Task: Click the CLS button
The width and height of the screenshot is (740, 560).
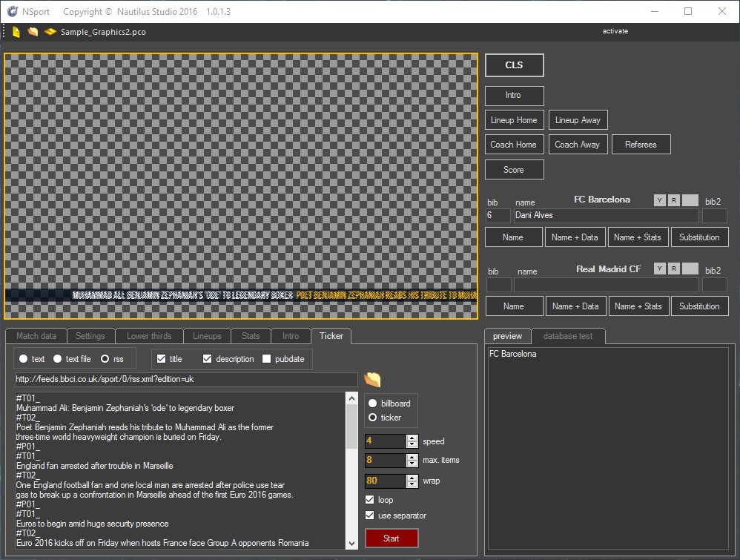Action: pyautogui.click(x=514, y=65)
